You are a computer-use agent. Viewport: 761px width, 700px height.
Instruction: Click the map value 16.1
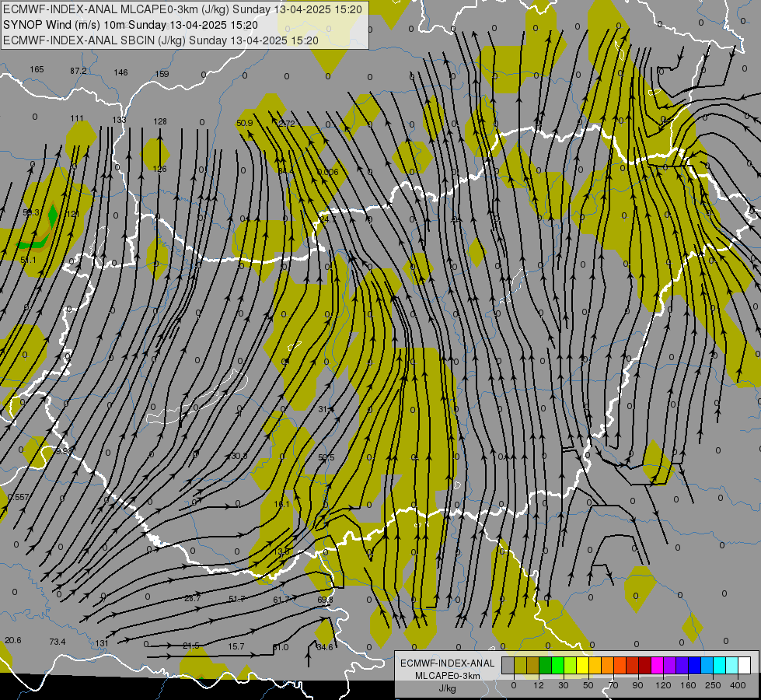coord(281,504)
